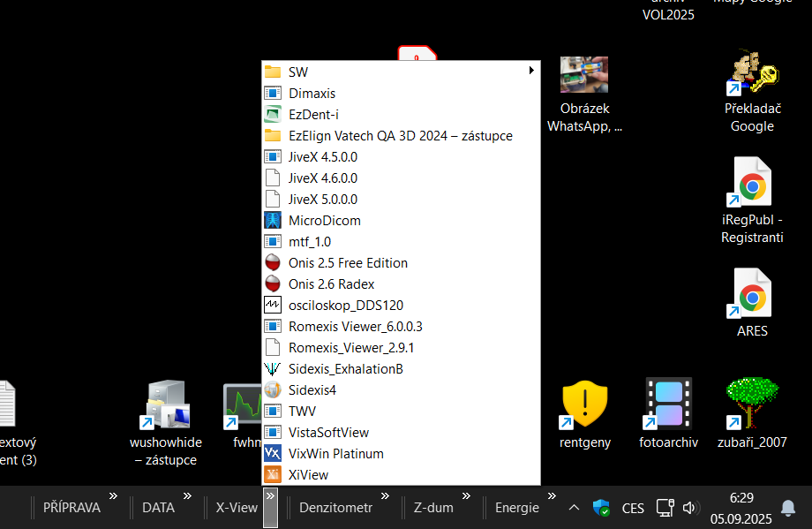
Task: Click the VistaSoftView program icon
Action: (x=273, y=433)
